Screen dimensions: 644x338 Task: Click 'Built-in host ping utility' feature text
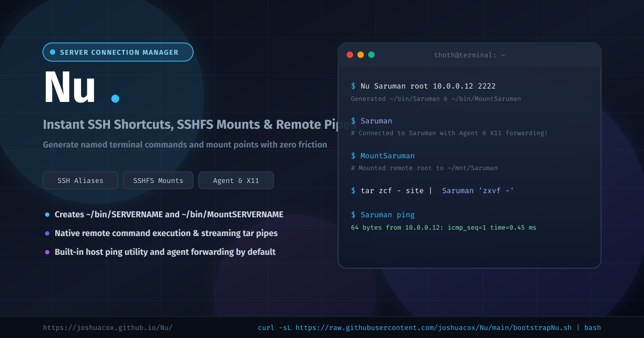click(x=165, y=252)
